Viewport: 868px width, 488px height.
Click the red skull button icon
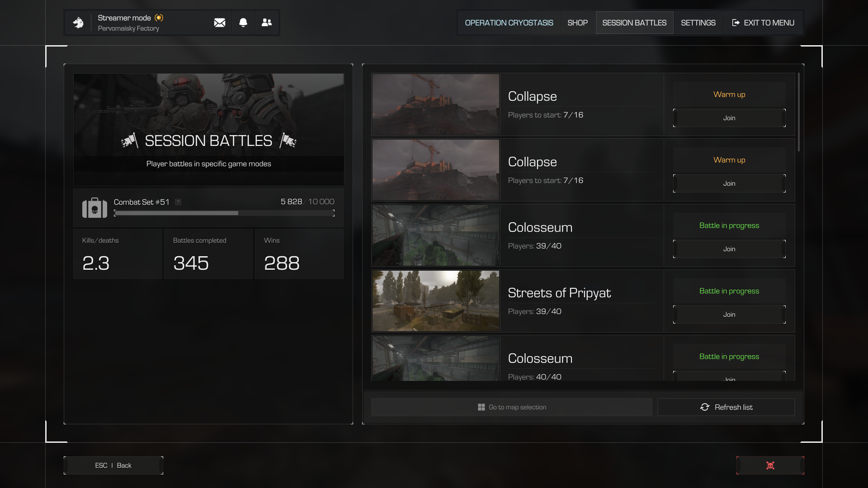coord(770,465)
